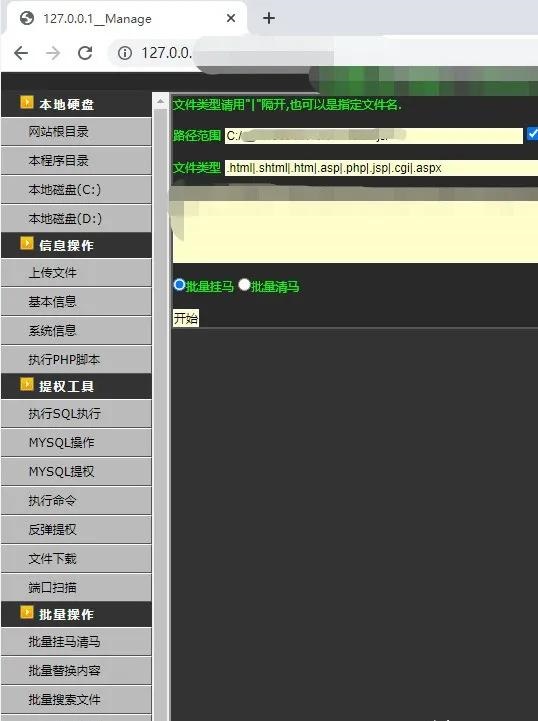Click the sidebar scrollbar up arrow
Screen dimensions: 538x721
click(x=160, y=101)
